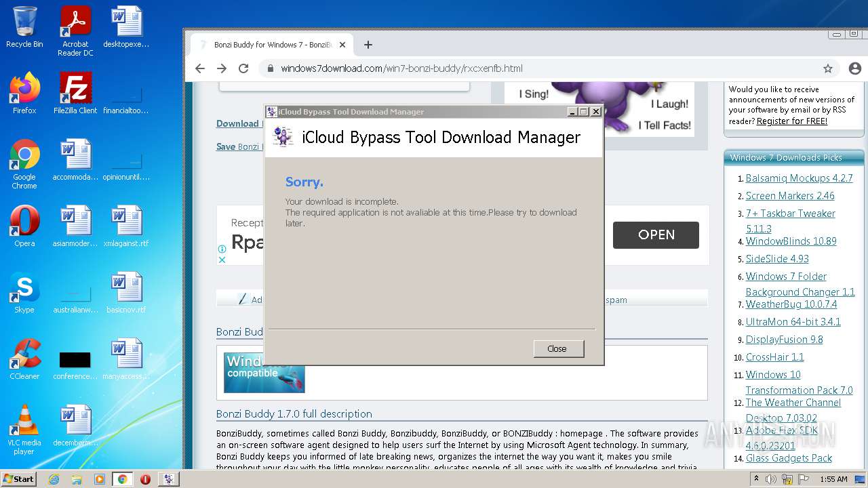868x488 pixels.
Task: Open VLC media player desktop shortcut
Action: click(24, 430)
